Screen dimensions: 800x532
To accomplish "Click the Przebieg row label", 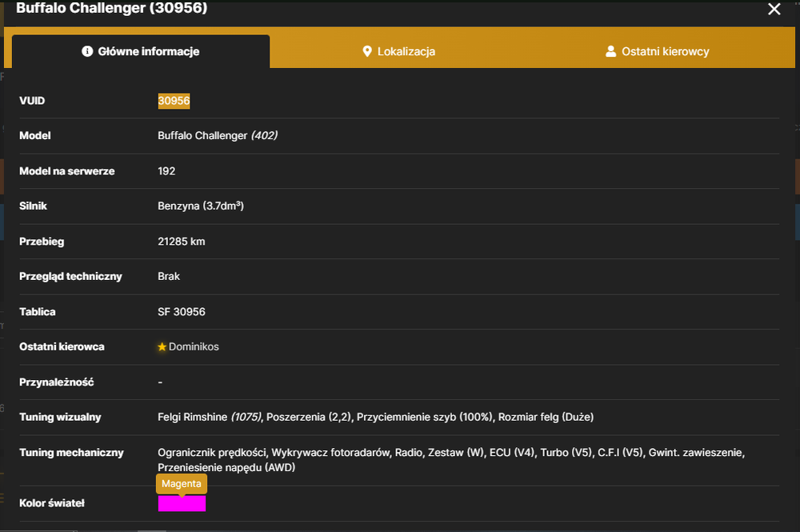I will 42,242.
